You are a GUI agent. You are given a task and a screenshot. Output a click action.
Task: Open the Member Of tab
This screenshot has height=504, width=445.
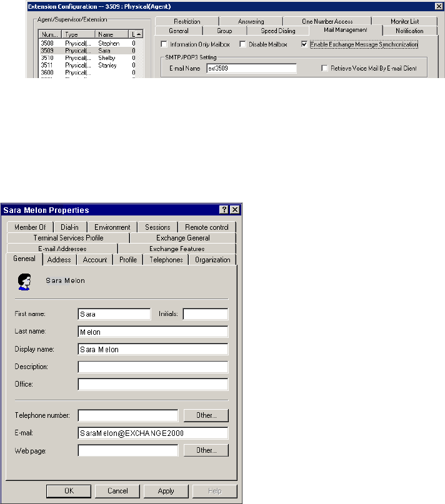coord(30,227)
